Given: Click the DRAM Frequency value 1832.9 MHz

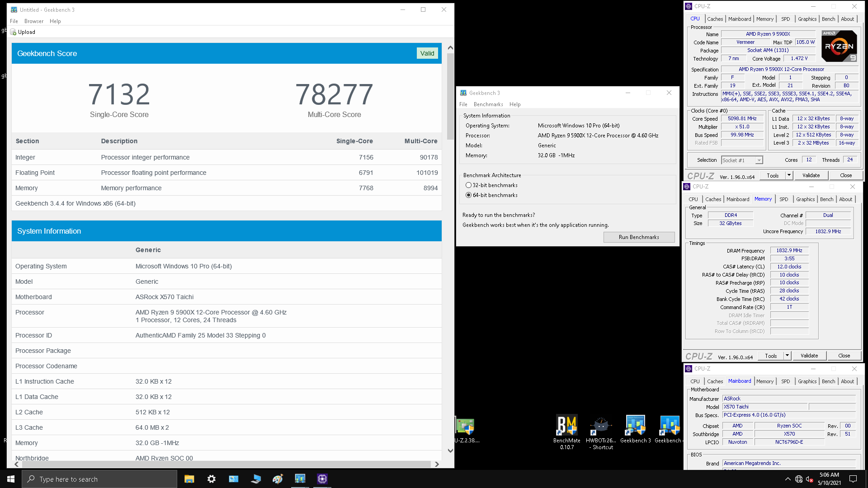Looking at the screenshot, I should point(789,250).
